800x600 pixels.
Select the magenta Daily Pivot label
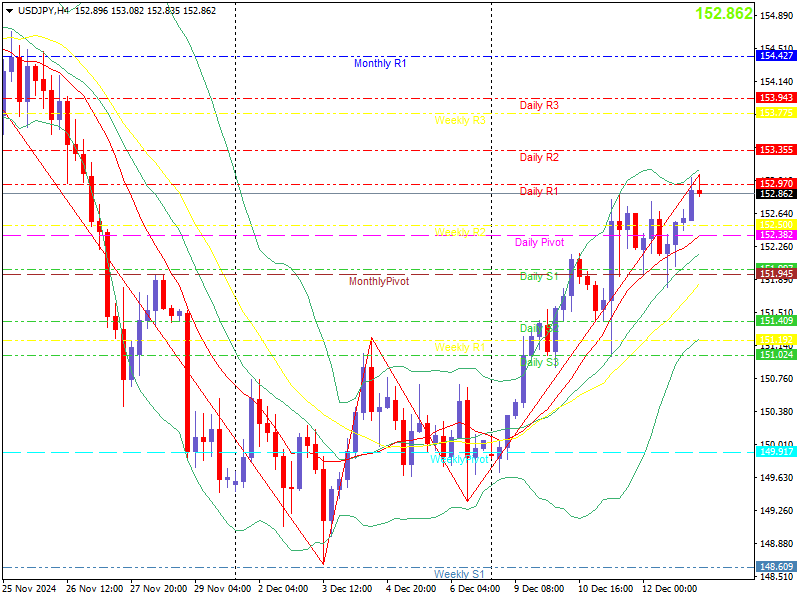click(x=539, y=242)
